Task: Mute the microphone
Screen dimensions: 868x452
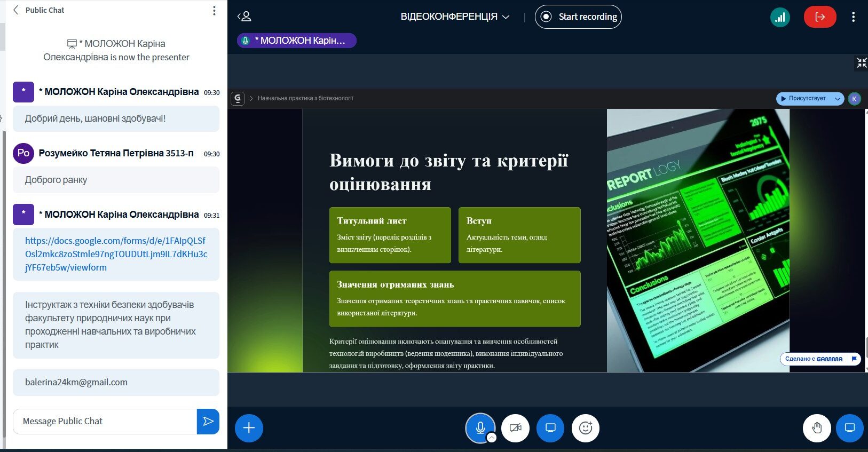Action: tap(480, 427)
